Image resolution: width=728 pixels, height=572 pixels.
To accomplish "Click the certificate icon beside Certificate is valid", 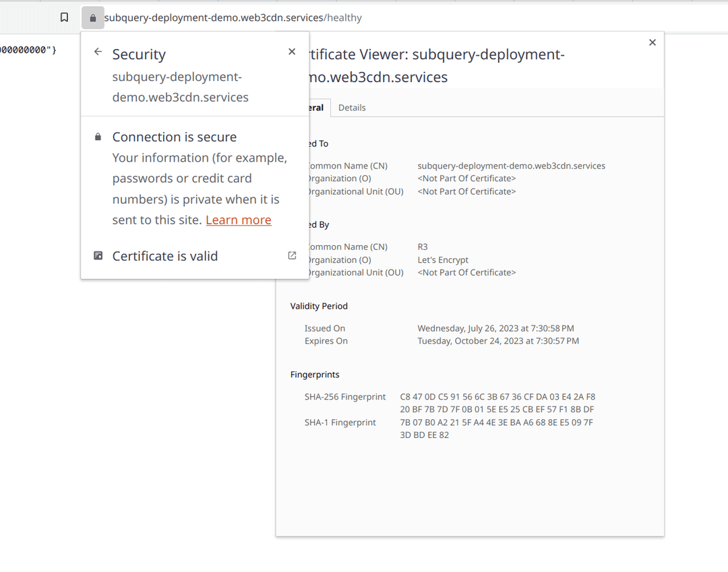I will (x=97, y=255).
